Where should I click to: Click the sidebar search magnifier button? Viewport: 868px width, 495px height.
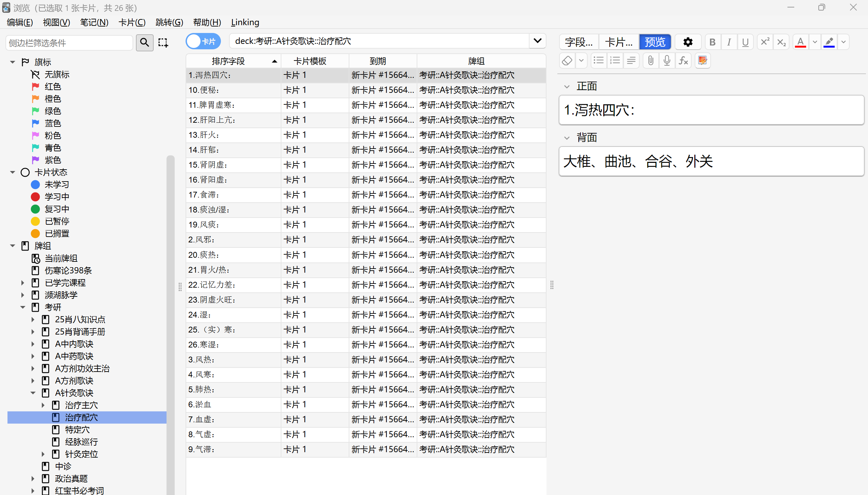point(144,42)
